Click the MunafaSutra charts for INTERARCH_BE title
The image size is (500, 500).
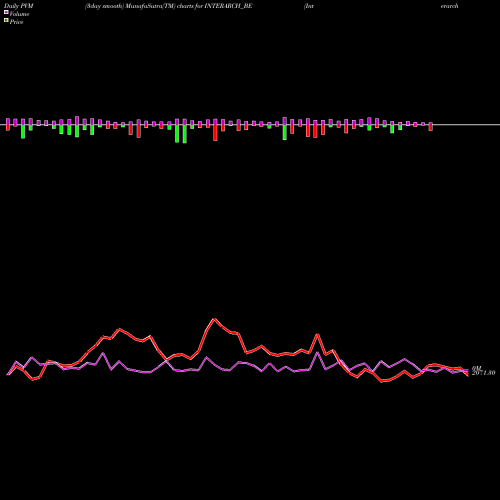(169, 6)
